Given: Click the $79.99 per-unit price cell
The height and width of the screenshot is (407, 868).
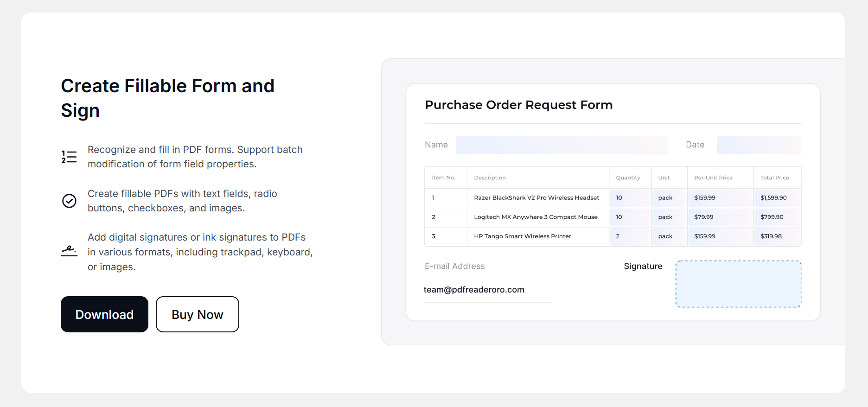Looking at the screenshot, I should pos(720,217).
